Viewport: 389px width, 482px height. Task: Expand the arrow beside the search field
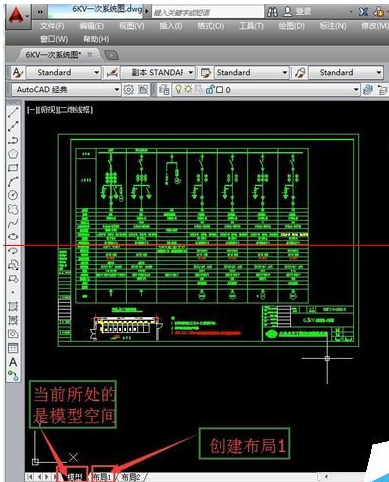147,11
